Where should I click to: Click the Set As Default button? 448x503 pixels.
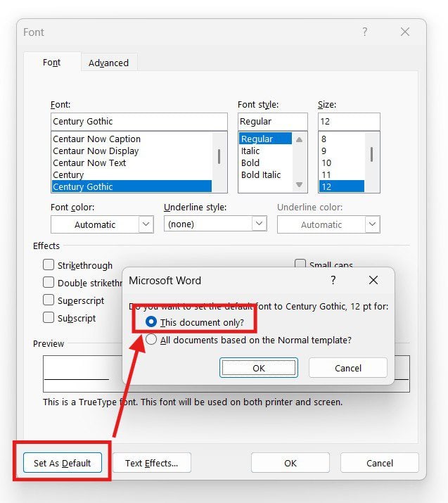point(63,463)
